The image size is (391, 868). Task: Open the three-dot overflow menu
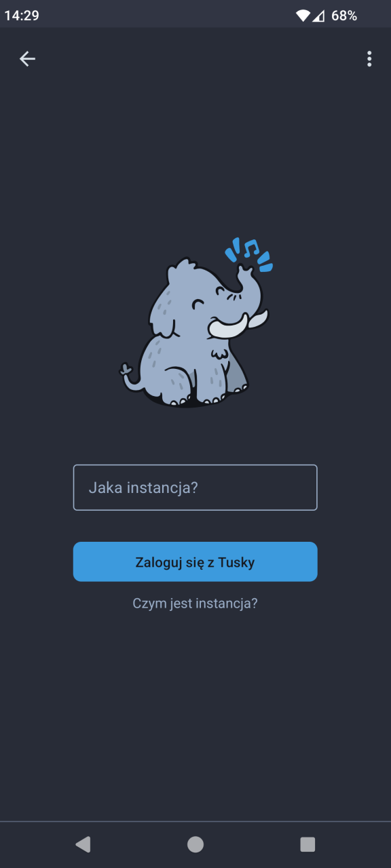click(369, 59)
